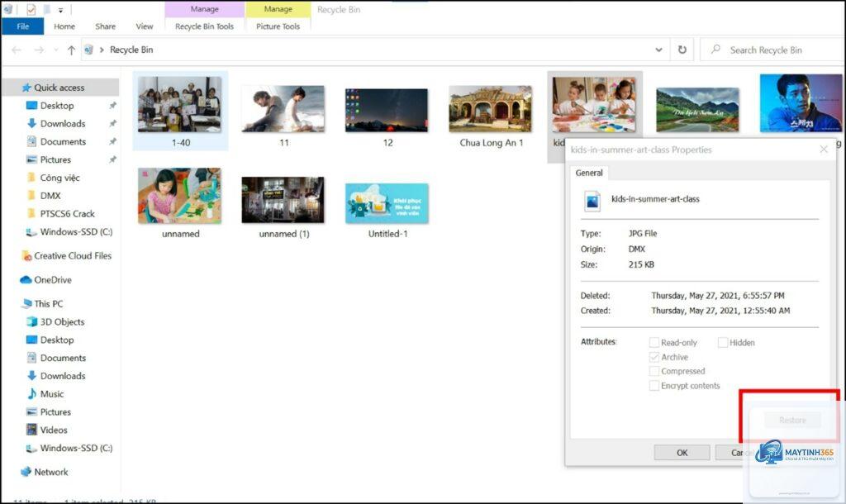Open Downloads under This PC

[x=63, y=376]
